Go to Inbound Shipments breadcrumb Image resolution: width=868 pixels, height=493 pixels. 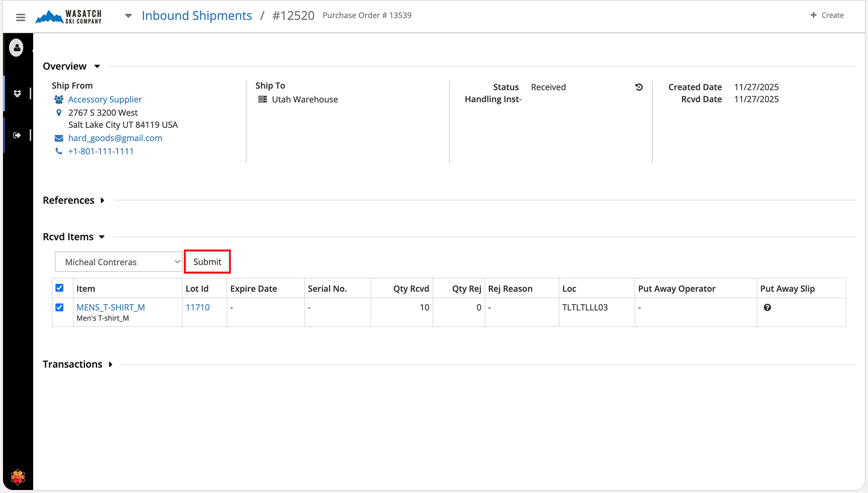point(197,16)
